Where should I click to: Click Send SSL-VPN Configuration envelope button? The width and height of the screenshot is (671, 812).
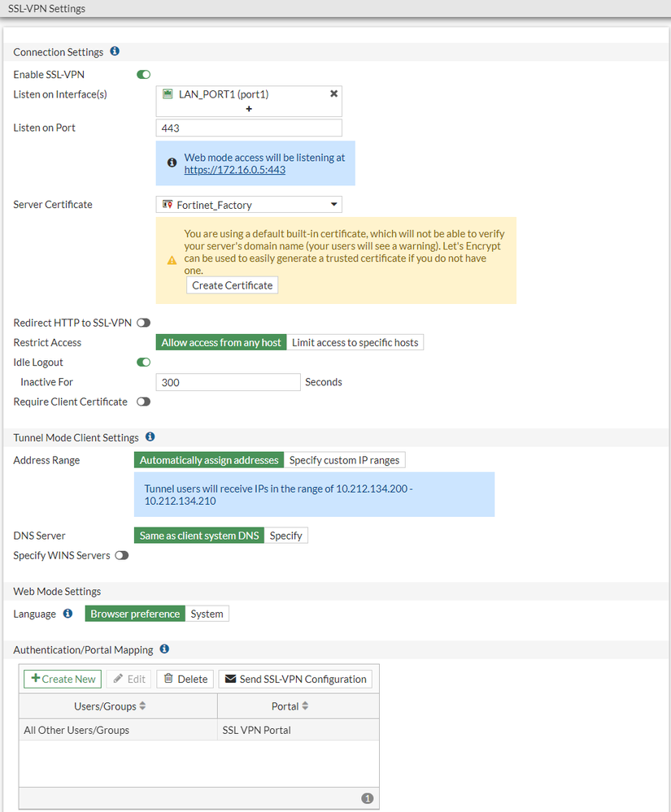click(295, 679)
